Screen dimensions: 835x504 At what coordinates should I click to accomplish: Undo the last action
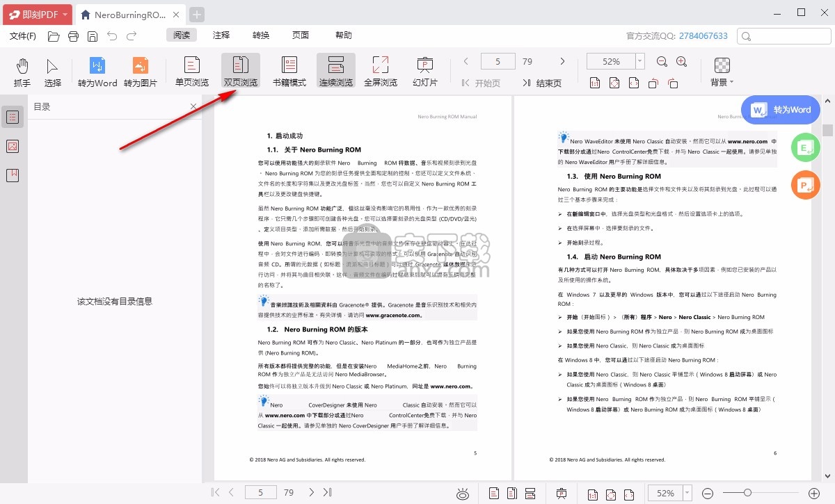112,36
